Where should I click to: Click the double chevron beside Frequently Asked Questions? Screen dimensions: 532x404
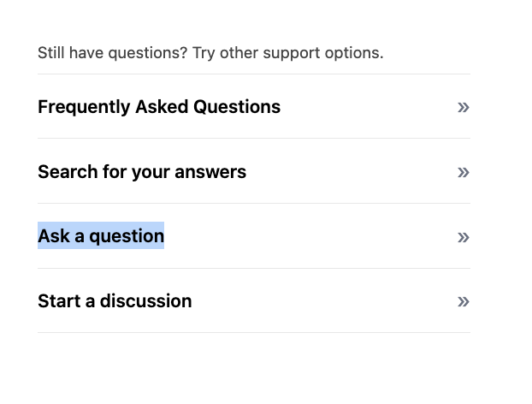(x=464, y=108)
